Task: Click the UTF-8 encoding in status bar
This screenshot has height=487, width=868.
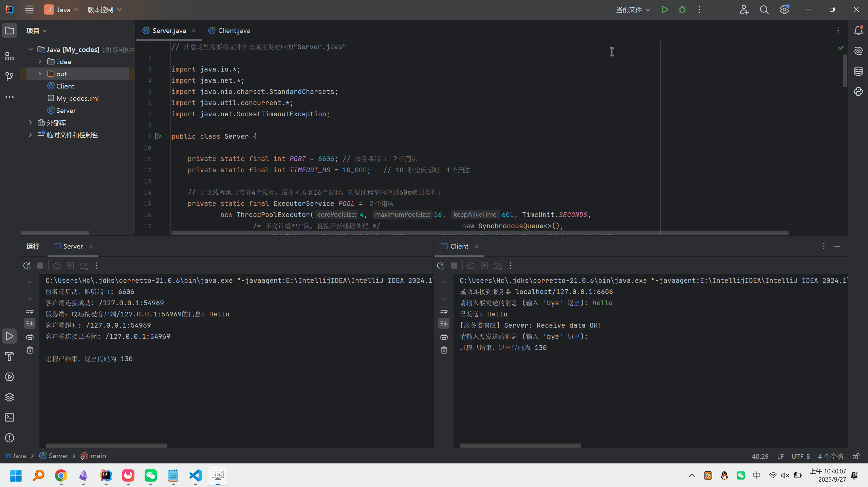Action: pyautogui.click(x=800, y=456)
